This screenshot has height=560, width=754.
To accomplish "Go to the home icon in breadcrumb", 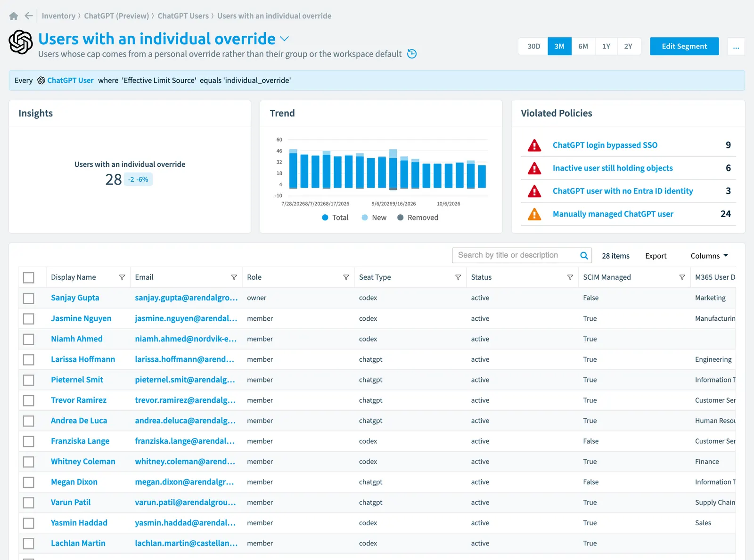I will [14, 16].
